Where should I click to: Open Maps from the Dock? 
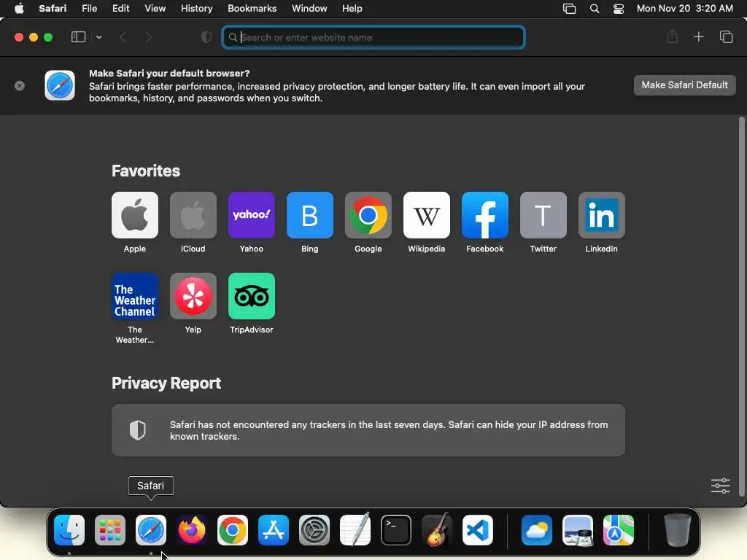click(x=619, y=529)
